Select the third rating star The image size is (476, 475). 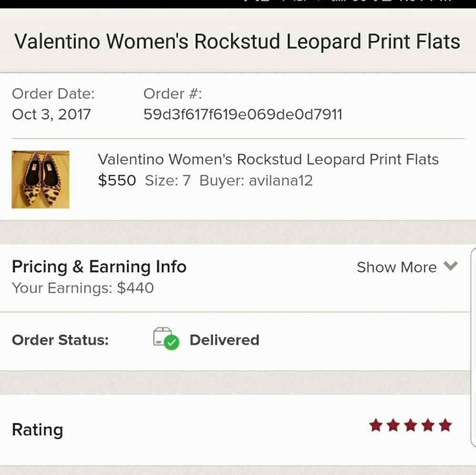click(x=411, y=425)
